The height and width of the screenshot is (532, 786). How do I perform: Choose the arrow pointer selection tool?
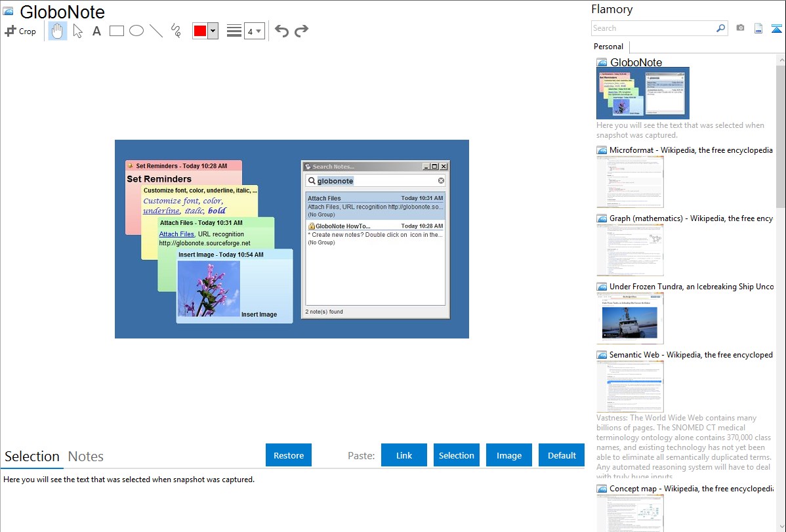click(77, 31)
